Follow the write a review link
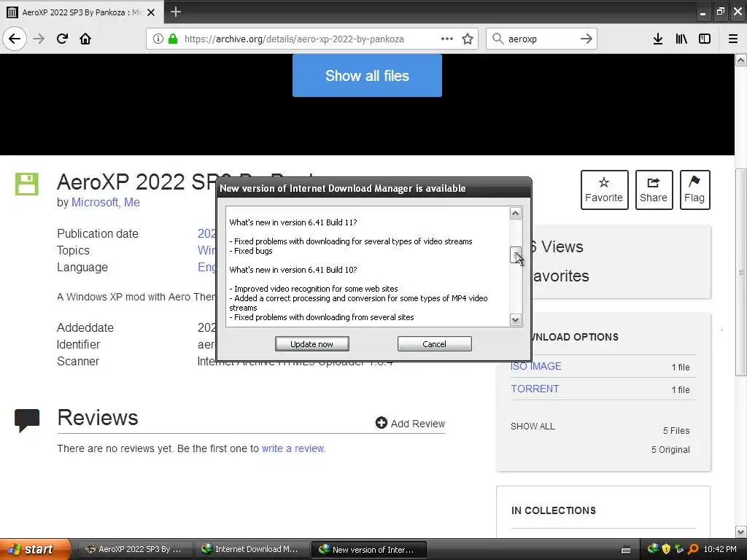This screenshot has height=560, width=747. [293, 448]
